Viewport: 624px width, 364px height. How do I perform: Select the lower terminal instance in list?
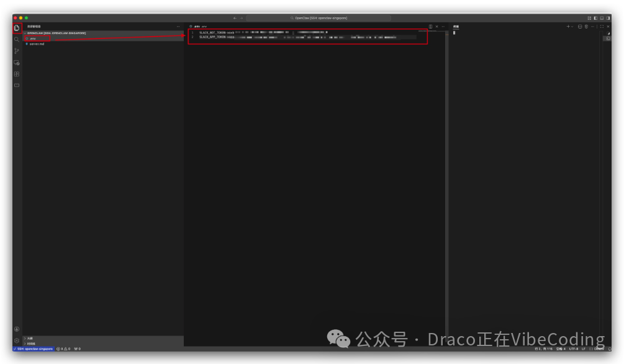(607, 38)
